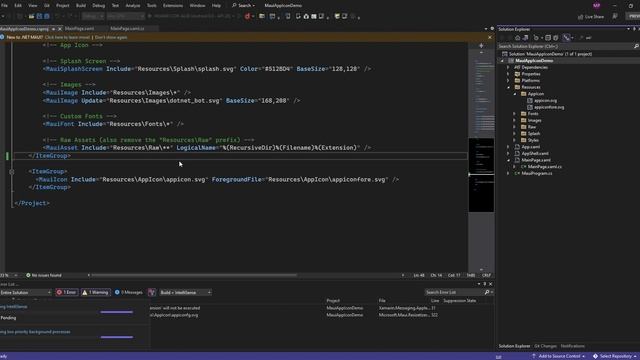
Task: Click the 'Click here to learn more' link
Action: (67, 37)
